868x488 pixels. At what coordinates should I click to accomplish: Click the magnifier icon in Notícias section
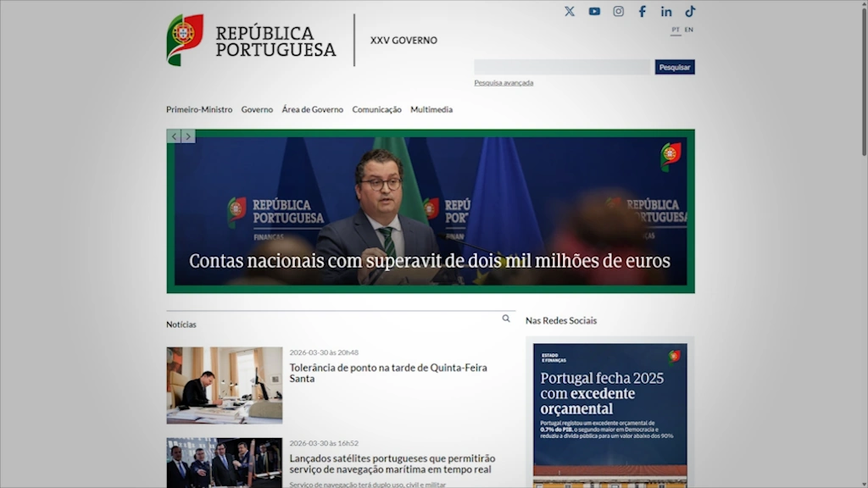pos(506,319)
